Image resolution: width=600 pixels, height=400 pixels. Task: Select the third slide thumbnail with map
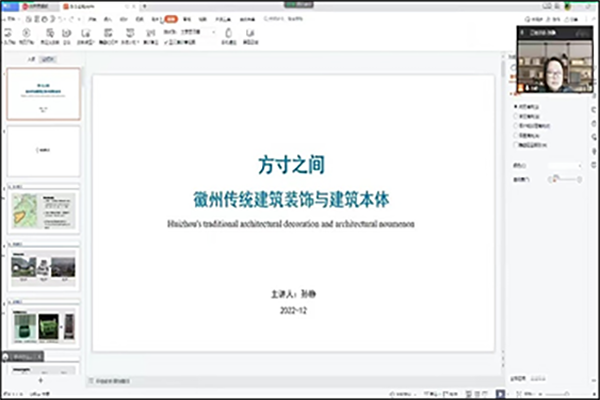[x=42, y=209]
